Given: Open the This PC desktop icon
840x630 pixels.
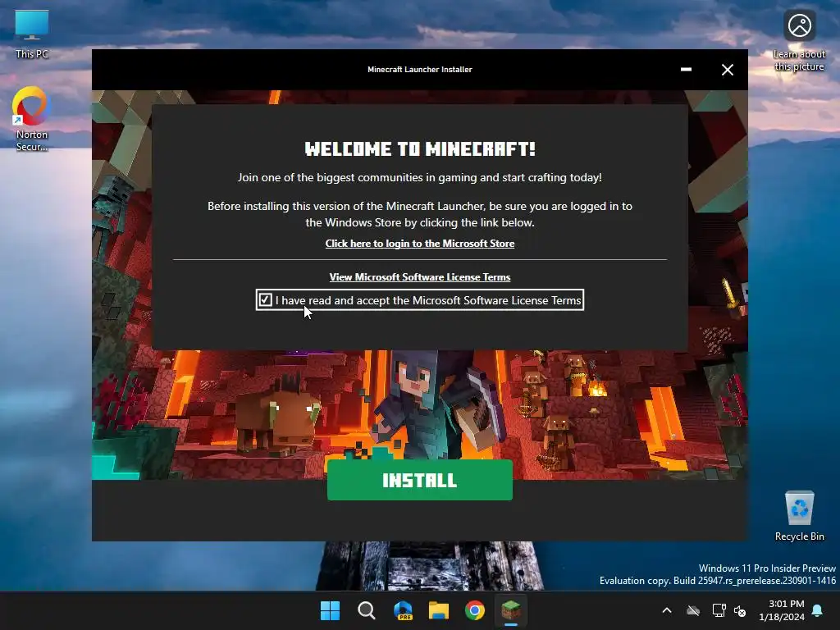Looking at the screenshot, I should tap(32, 34).
